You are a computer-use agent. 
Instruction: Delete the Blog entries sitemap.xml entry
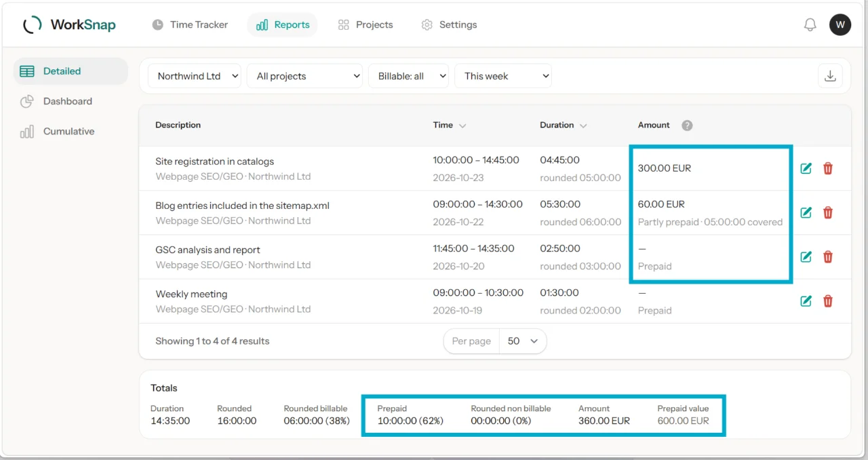[x=828, y=212]
